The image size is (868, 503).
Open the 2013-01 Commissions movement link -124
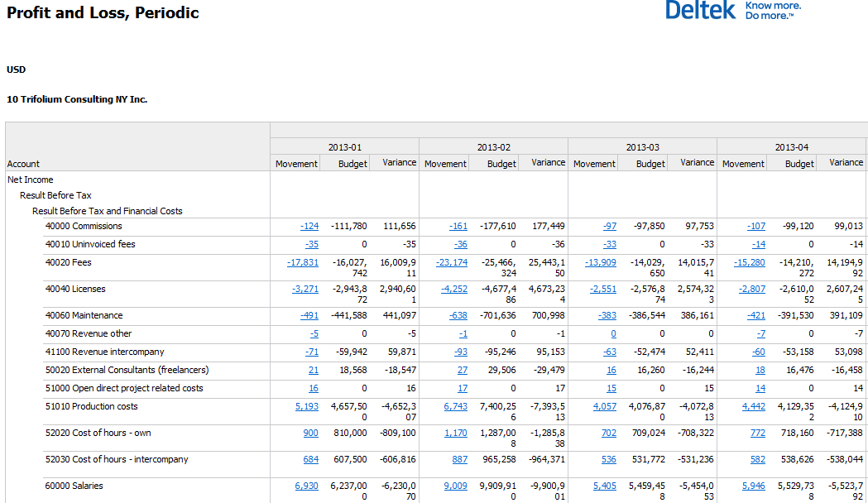coord(309,227)
